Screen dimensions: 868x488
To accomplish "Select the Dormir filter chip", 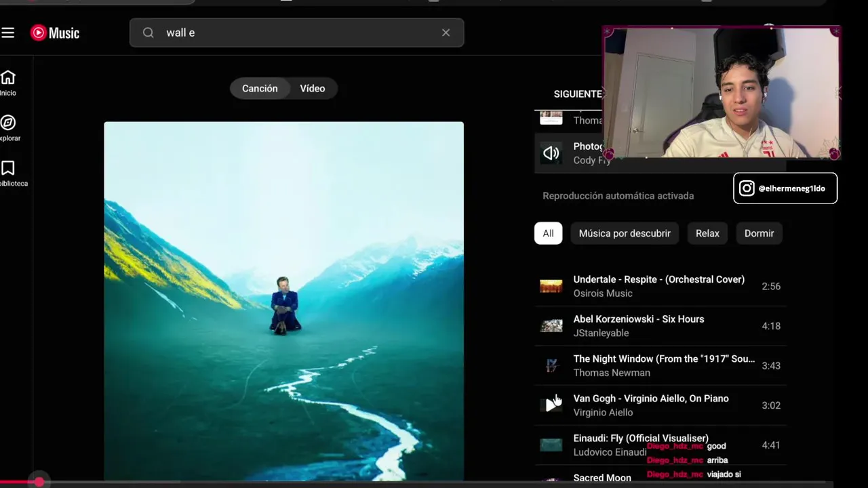I will click(x=759, y=233).
